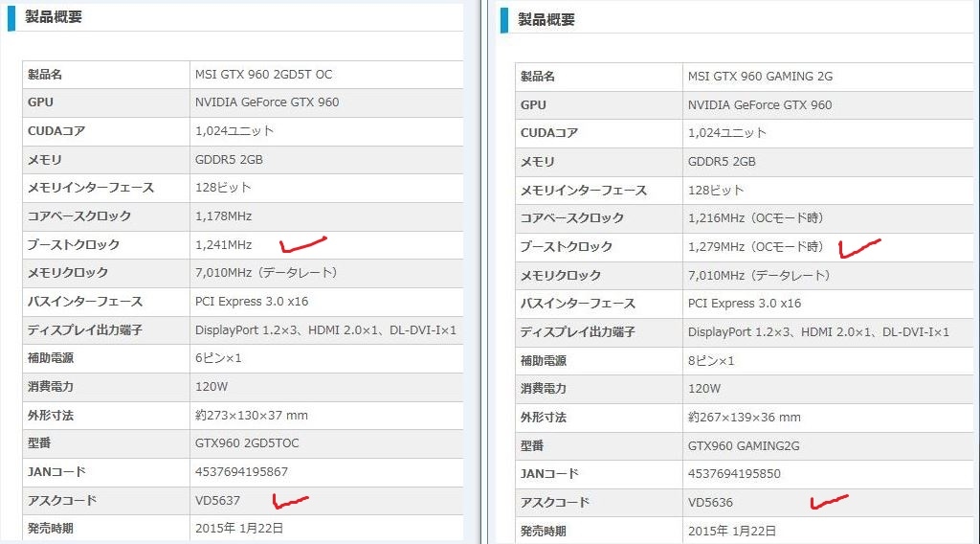Select "PCI Express 3.0 x16" in GAMING 2G table
This screenshot has width=980, height=544.
tap(745, 304)
